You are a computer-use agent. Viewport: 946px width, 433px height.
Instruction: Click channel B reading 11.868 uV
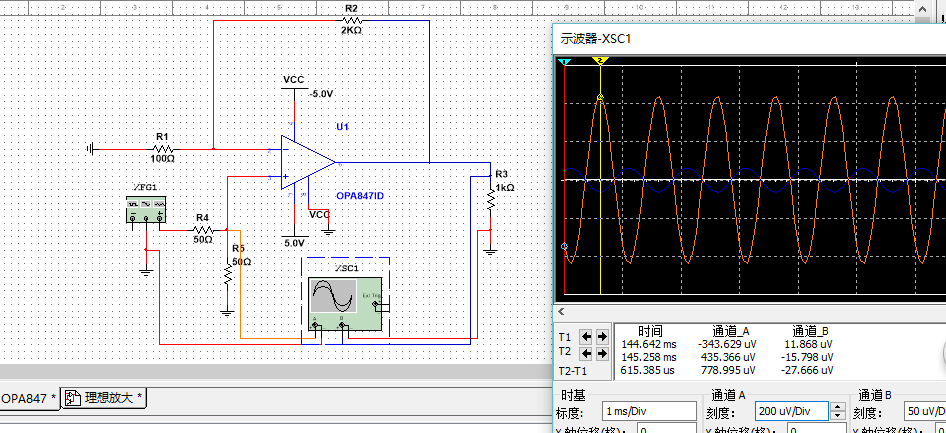pos(810,344)
